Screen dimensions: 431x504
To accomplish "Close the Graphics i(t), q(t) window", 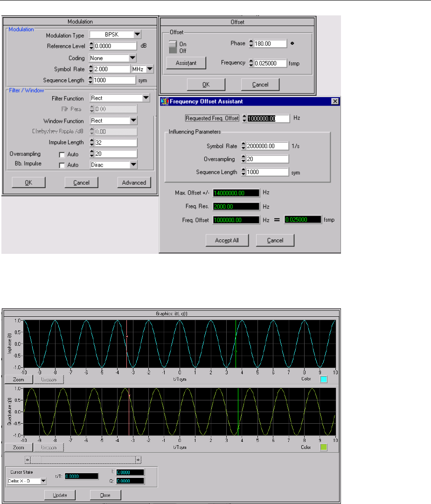I will [105, 495].
